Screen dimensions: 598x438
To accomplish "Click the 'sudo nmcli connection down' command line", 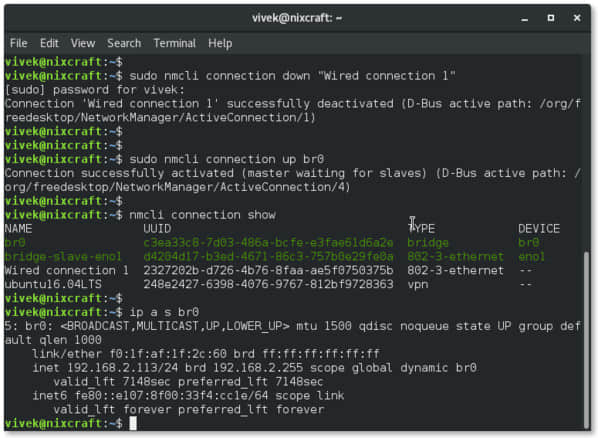I will coord(292,76).
